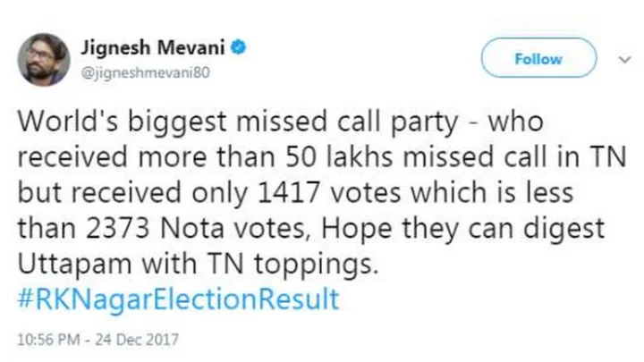Viewport: 644px width, 362px height.
Task: Click the blue verified badge
Action: [x=239, y=46]
